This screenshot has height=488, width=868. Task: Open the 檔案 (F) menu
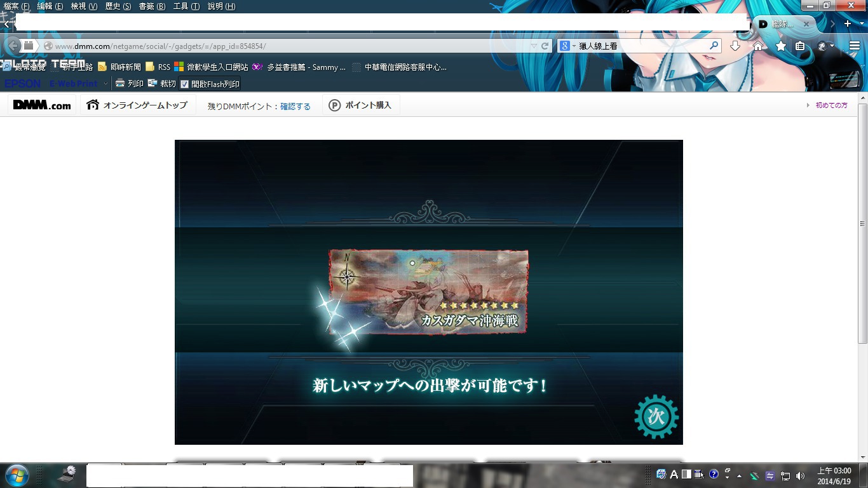click(17, 6)
